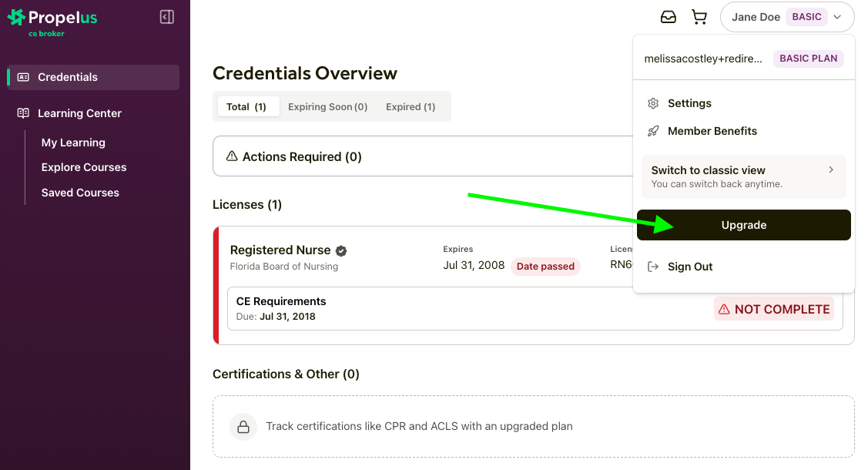Image resolution: width=868 pixels, height=470 pixels.
Task: Click the Settings gear icon
Action: pos(653,103)
